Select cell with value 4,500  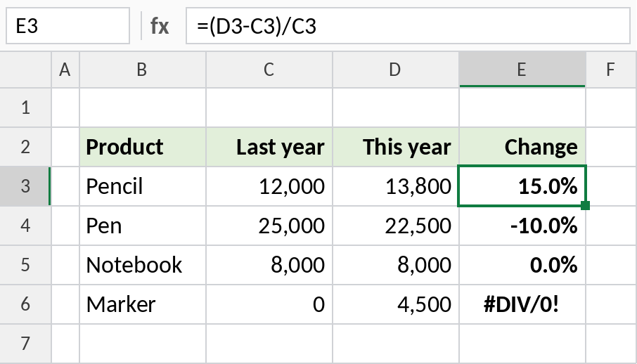(396, 304)
